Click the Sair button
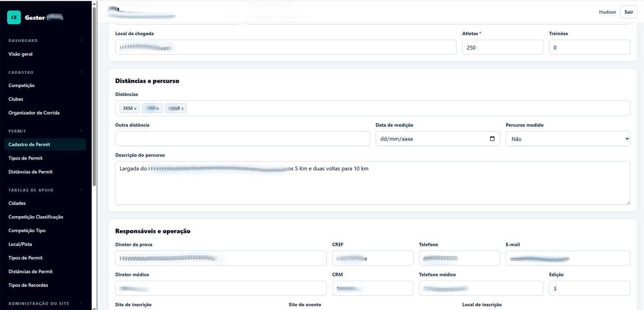 coord(629,12)
